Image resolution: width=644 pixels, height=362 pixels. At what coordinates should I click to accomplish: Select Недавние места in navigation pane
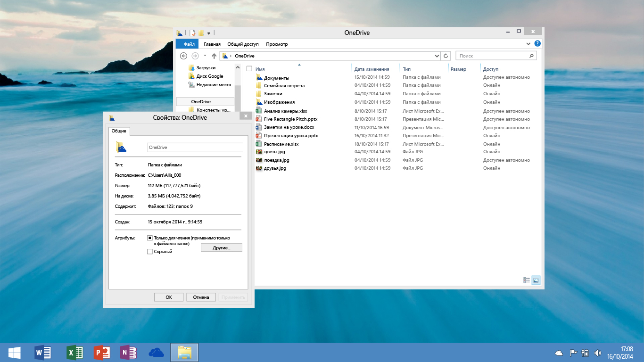pos(214,84)
